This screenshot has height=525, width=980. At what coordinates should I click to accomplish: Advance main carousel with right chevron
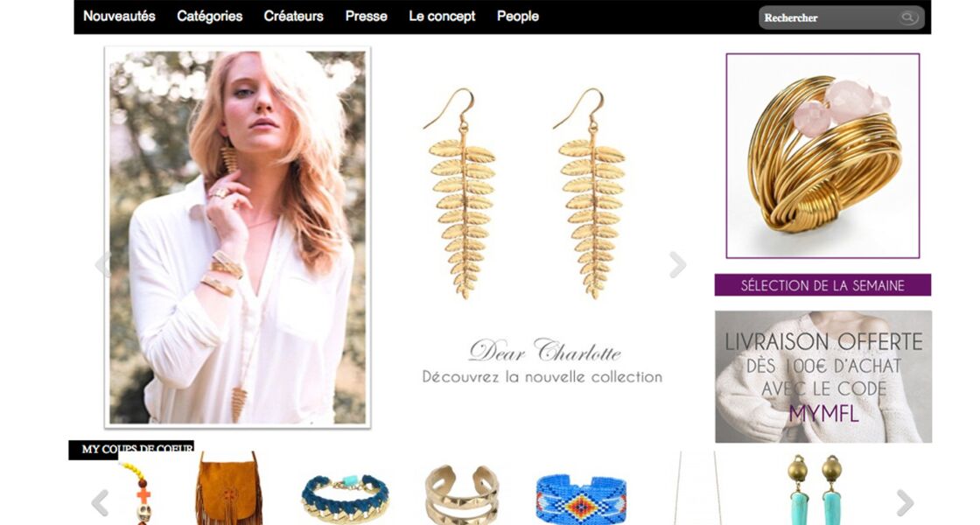click(x=677, y=264)
